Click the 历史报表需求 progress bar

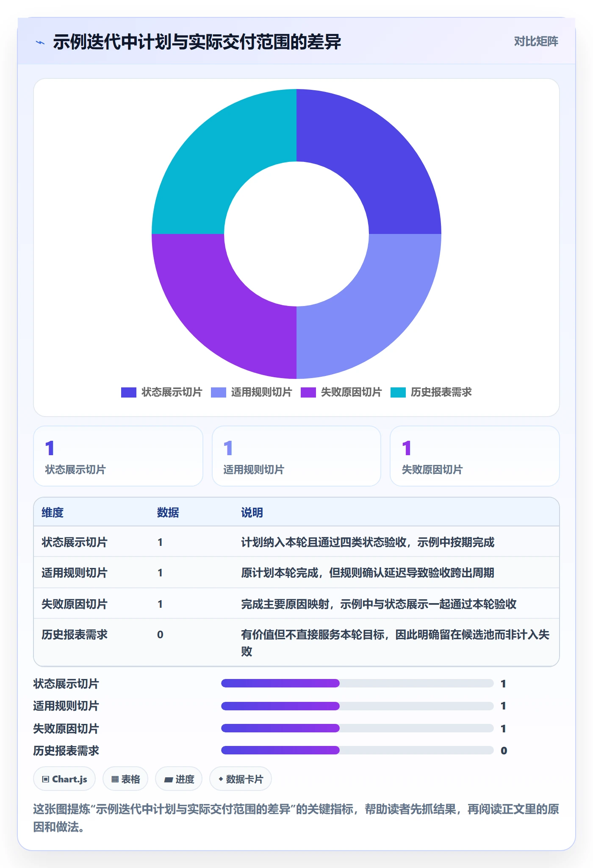click(x=357, y=750)
